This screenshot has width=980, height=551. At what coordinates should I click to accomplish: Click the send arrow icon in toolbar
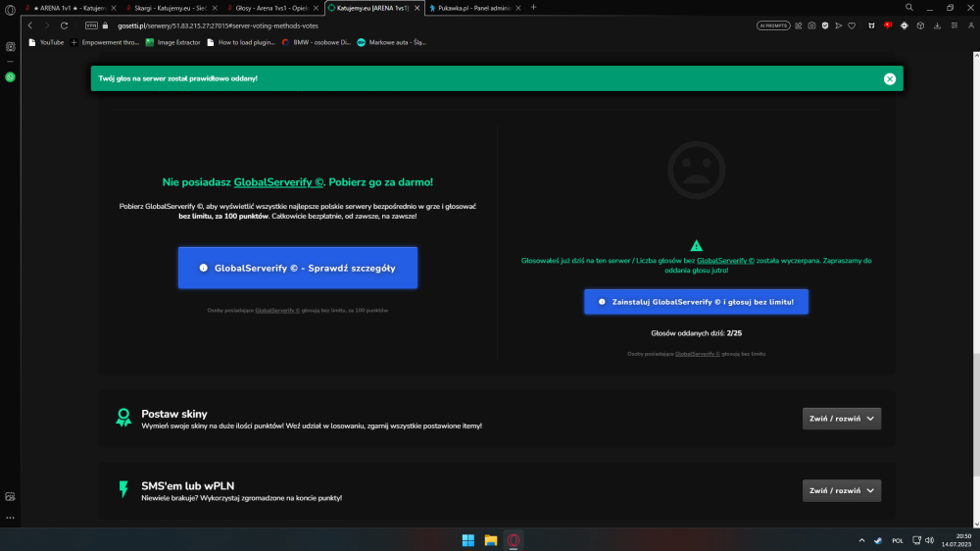pos(839,25)
